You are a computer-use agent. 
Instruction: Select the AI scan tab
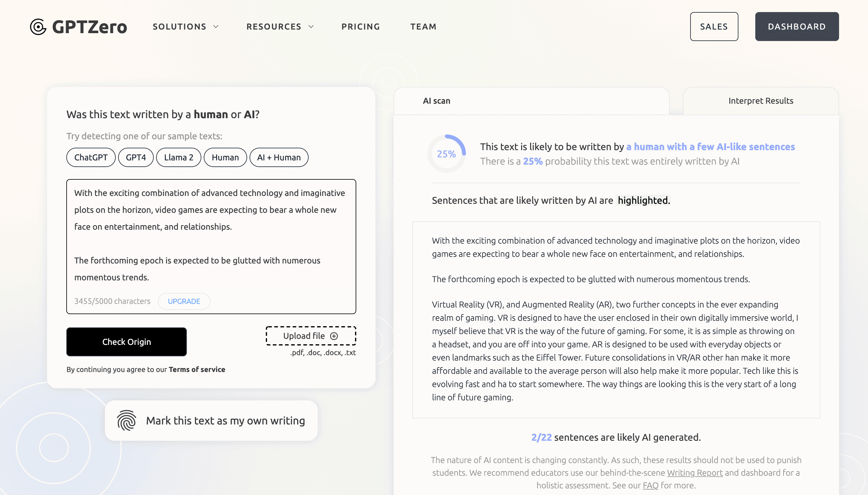(436, 101)
